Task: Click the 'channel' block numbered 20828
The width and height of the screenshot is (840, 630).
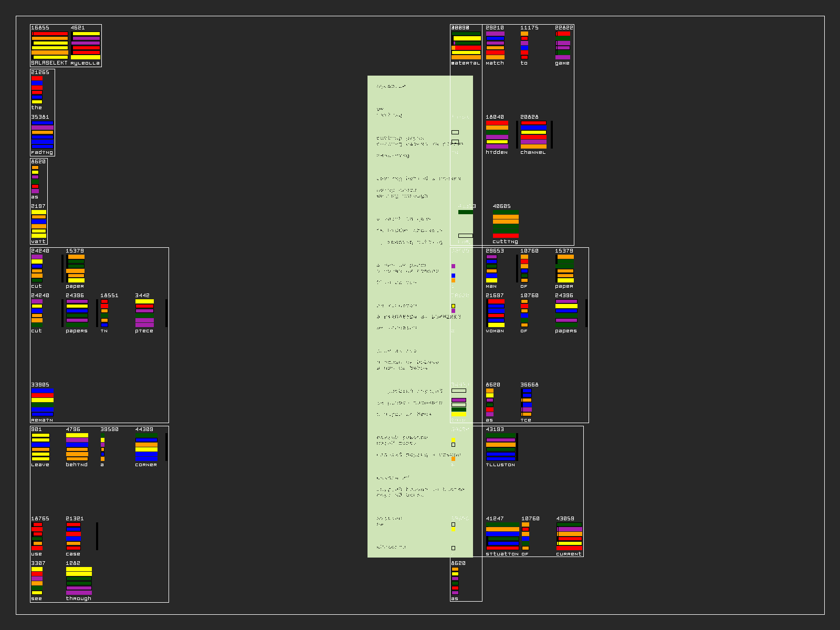Action: pos(533,134)
